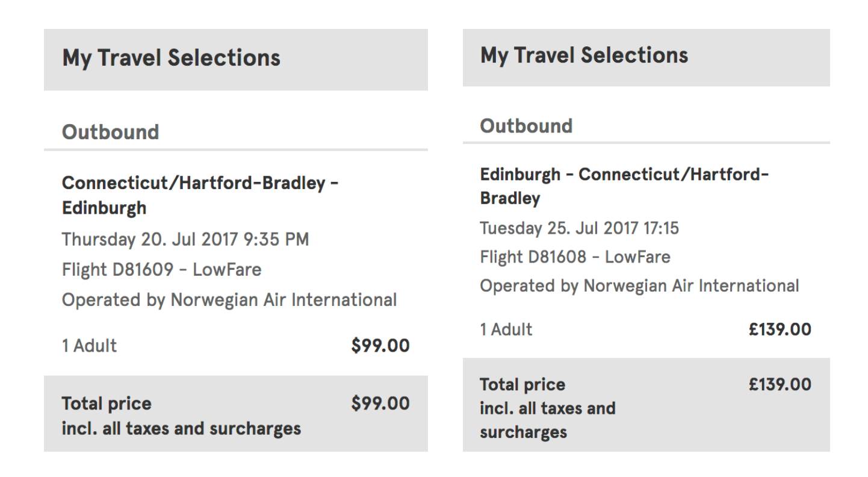Image resolution: width=868 pixels, height=477 pixels.
Task: Click the $99.00 adult fare amount
Action: point(380,346)
